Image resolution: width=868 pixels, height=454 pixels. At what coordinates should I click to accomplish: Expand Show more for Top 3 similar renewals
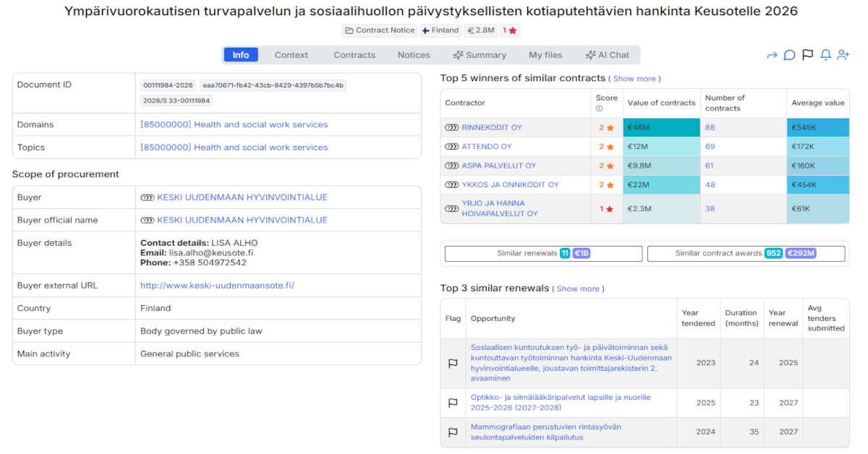pyautogui.click(x=578, y=288)
